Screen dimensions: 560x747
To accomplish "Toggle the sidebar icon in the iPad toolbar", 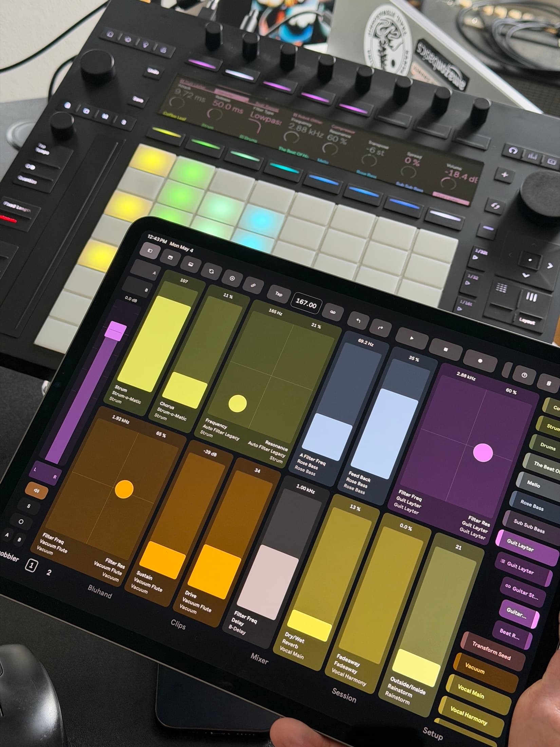I will (x=150, y=251).
